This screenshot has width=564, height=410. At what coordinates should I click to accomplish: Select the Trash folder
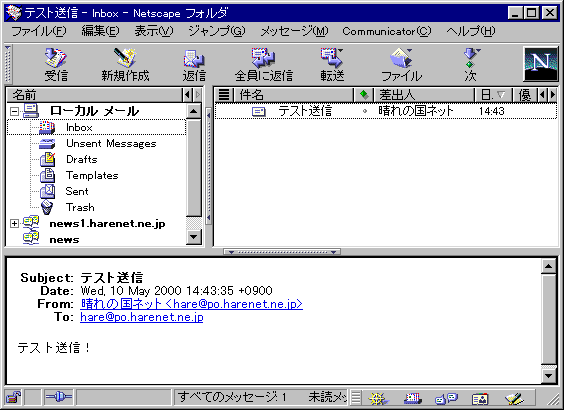coord(80,208)
